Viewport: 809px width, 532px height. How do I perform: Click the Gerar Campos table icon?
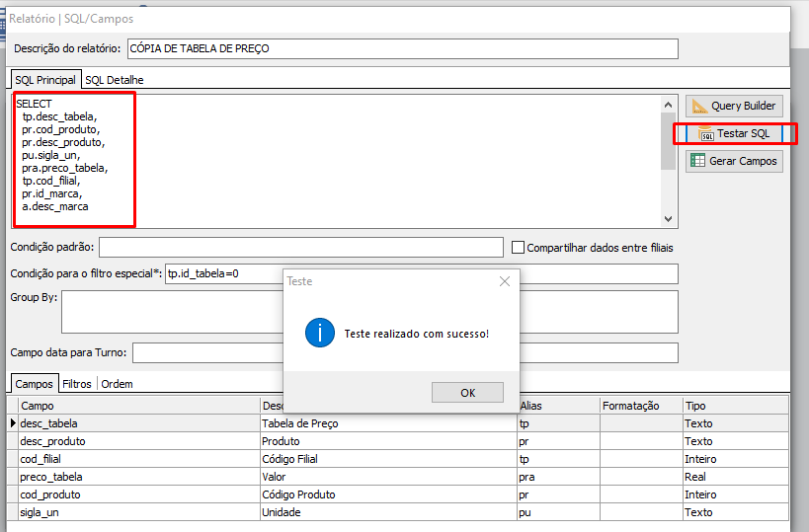pos(697,161)
